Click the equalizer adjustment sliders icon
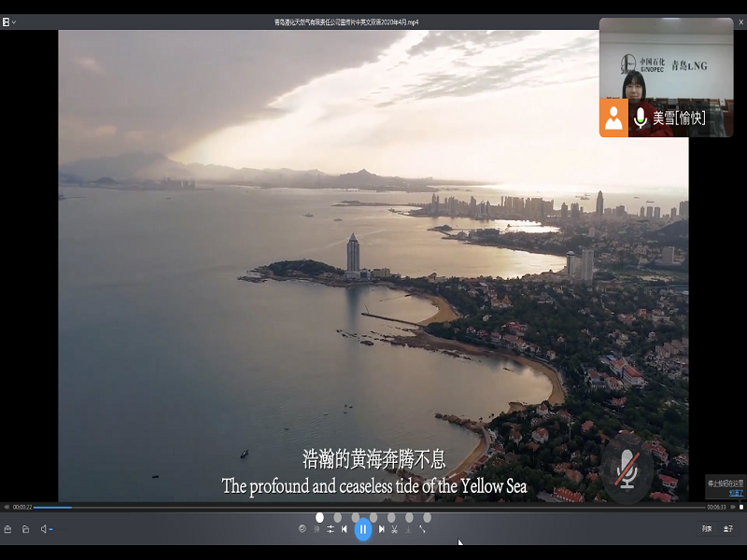 pos(331,529)
